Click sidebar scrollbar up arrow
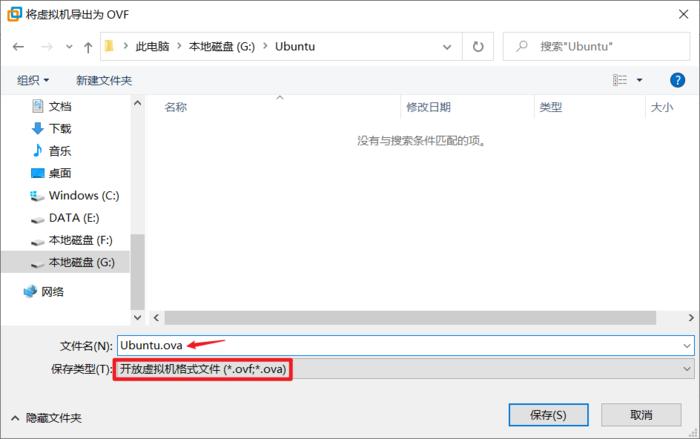Screen dimensions: 700x439 [138, 104]
